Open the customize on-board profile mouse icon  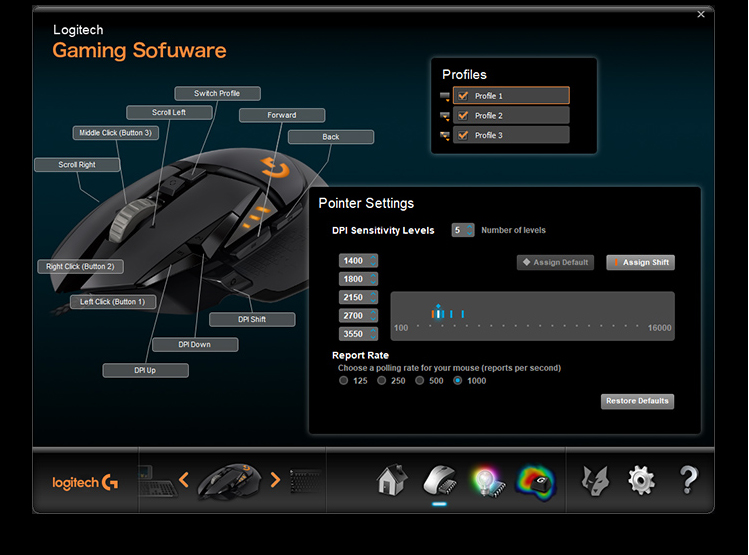click(x=439, y=480)
